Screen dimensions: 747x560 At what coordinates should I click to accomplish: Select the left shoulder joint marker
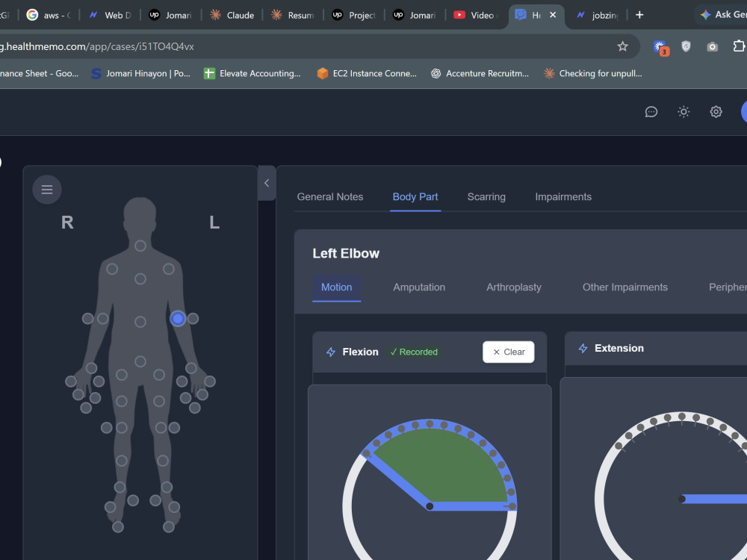[x=169, y=269]
